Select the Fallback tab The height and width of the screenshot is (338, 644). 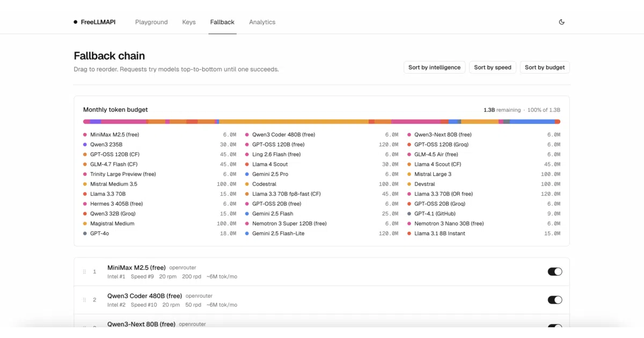point(222,22)
